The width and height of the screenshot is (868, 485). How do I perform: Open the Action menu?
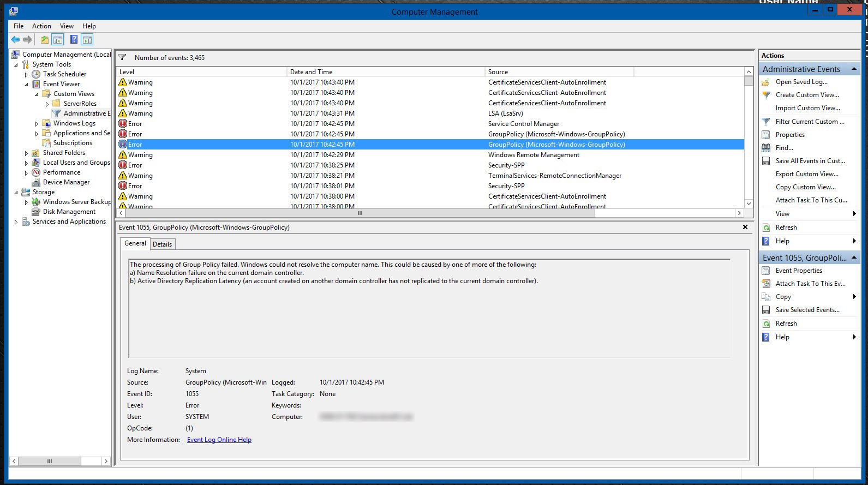click(41, 26)
